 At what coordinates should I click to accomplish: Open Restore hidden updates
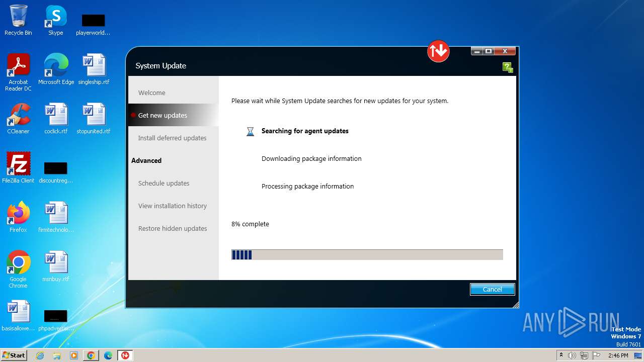click(173, 228)
